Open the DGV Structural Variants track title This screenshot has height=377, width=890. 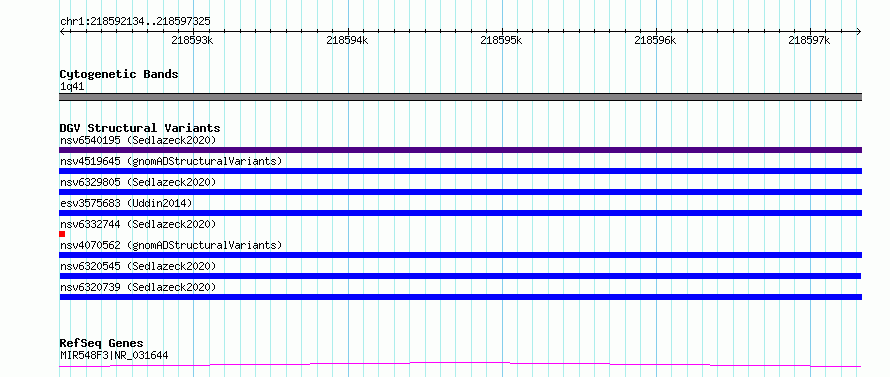point(140,128)
